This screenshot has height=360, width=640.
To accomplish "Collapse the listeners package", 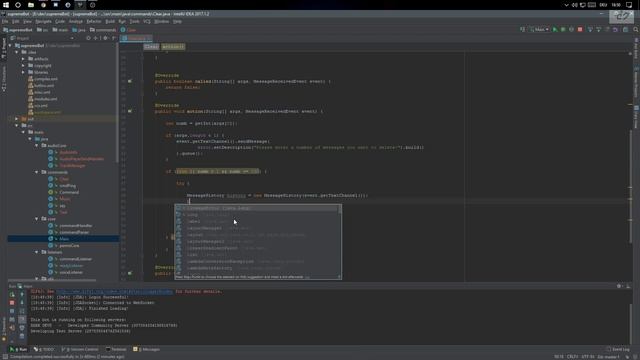I will pyautogui.click(x=37, y=252).
